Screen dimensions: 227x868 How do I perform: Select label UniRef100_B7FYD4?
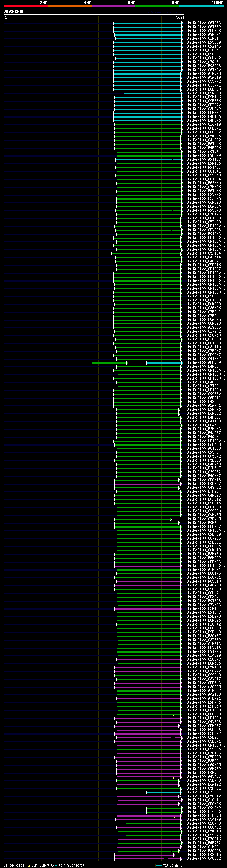click(x=204, y=491)
